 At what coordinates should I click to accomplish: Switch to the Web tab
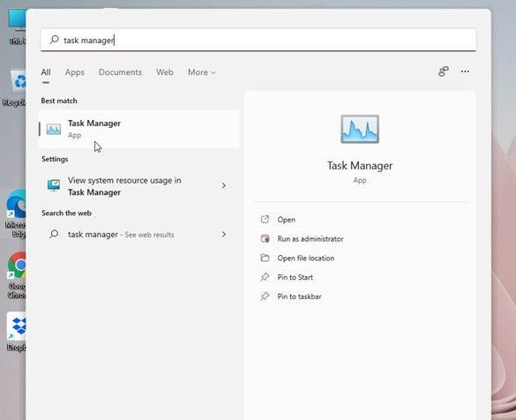tap(165, 72)
